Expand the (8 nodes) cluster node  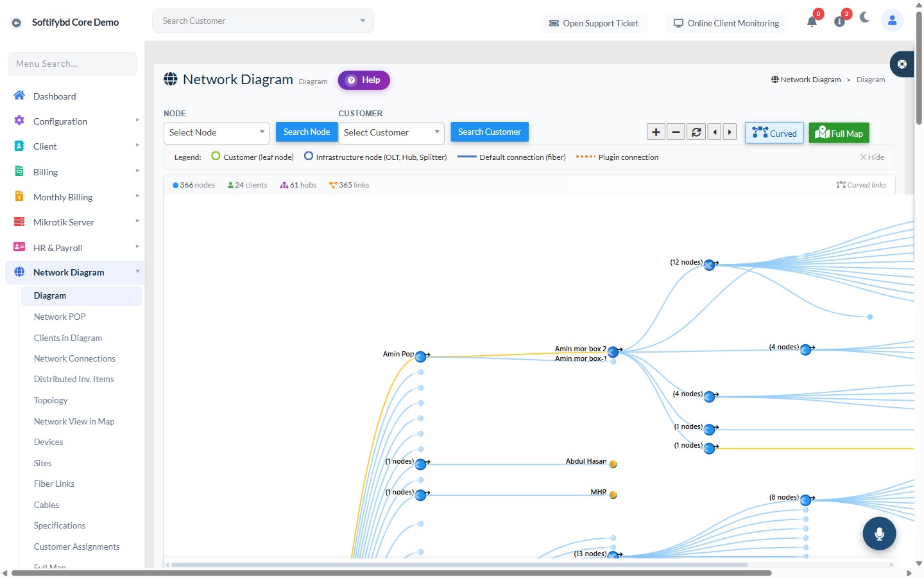pos(805,500)
